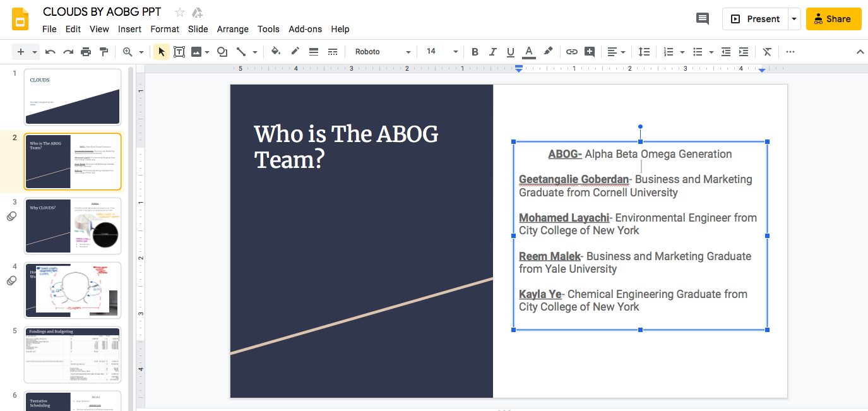The height and width of the screenshot is (411, 868).
Task: Expand image insert dropdown arrow
Action: [207, 52]
